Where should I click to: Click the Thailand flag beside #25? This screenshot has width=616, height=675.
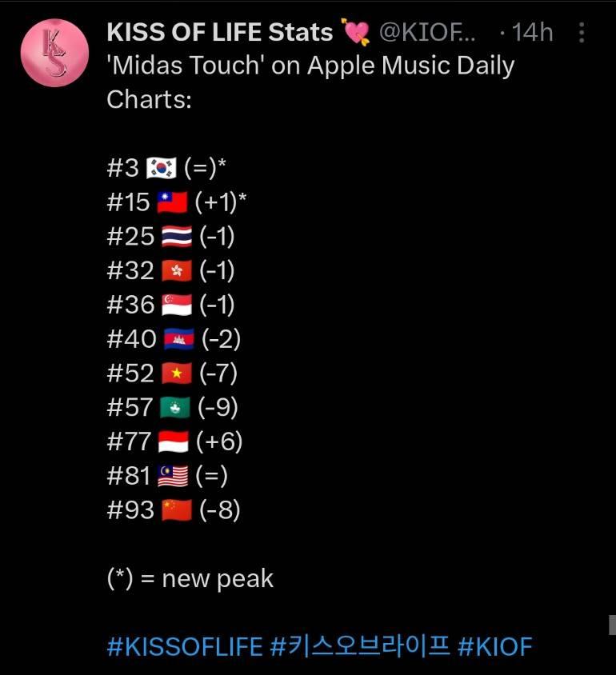pyautogui.click(x=177, y=237)
